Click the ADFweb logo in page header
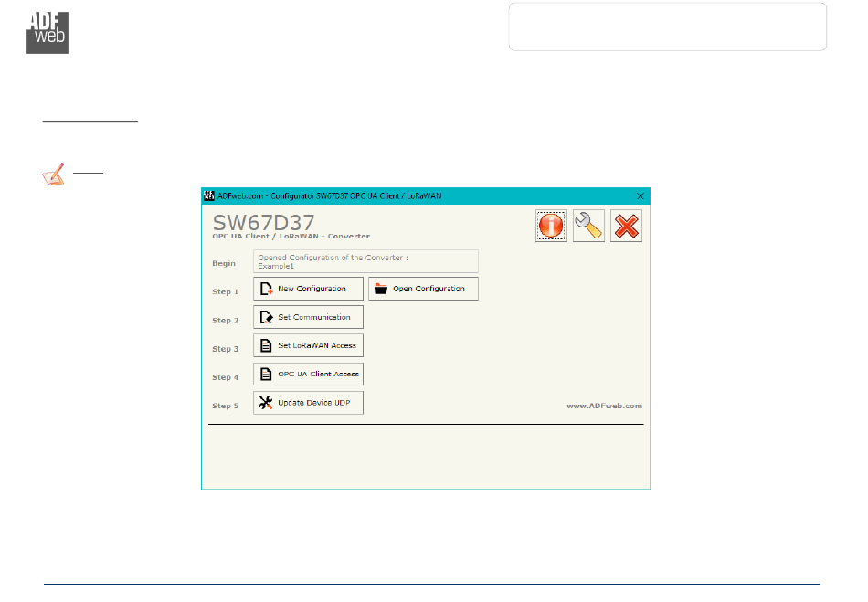The height and width of the screenshot is (602, 868). (x=48, y=33)
